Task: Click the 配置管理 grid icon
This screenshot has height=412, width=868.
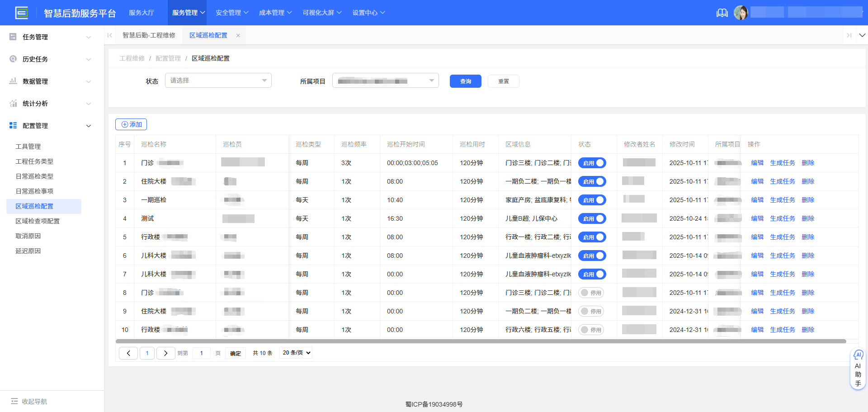Action: [x=13, y=125]
